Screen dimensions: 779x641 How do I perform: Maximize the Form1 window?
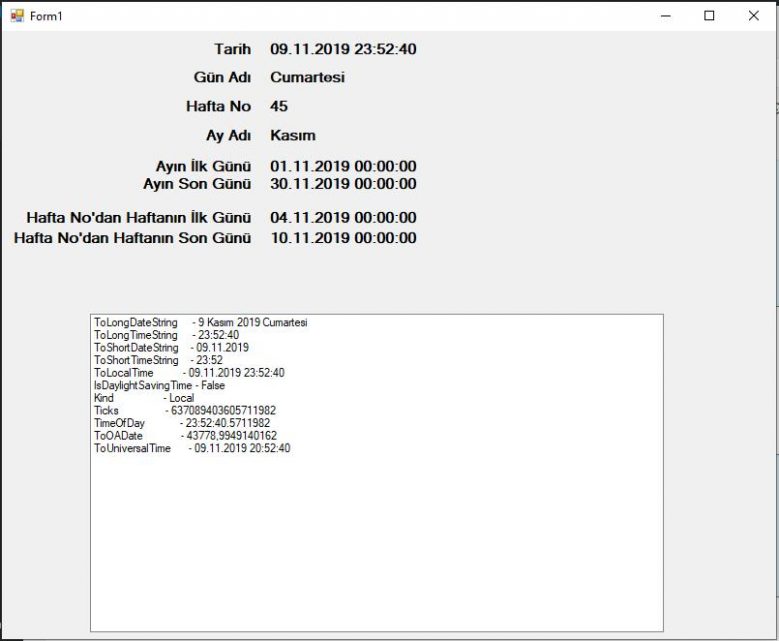[x=709, y=16]
